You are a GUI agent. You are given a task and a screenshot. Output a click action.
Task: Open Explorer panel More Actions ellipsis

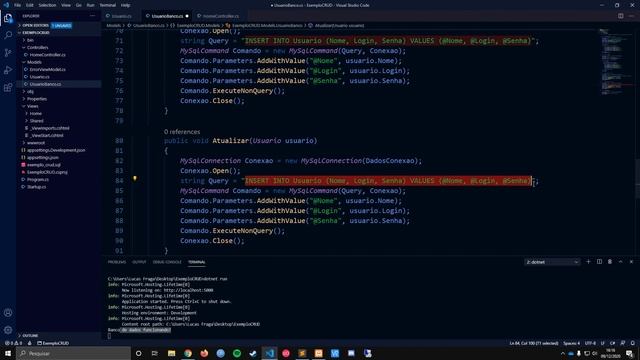[x=93, y=16]
